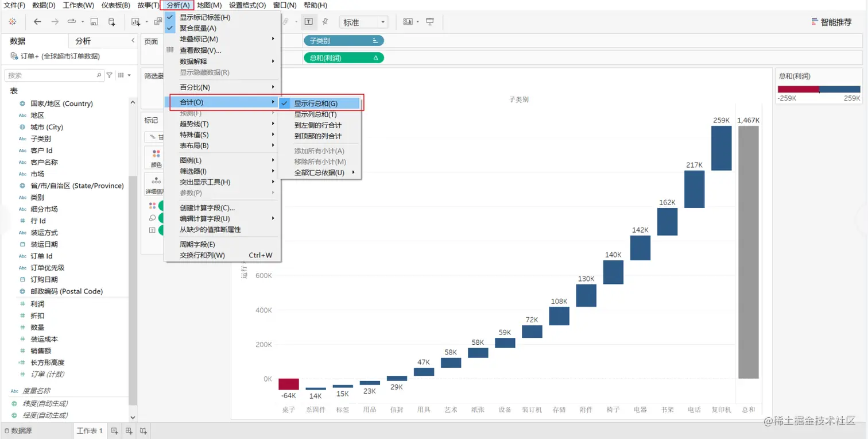Expand the 百分比(N) submenu

tap(223, 87)
